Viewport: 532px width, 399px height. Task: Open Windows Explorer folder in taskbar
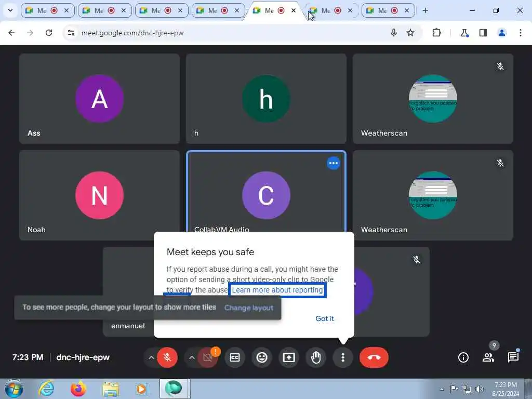[x=111, y=389]
